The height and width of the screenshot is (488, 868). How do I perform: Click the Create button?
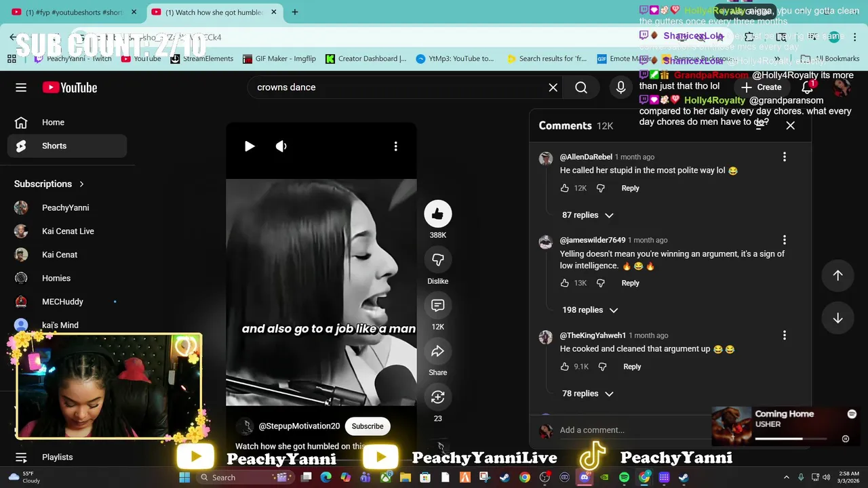(x=762, y=87)
